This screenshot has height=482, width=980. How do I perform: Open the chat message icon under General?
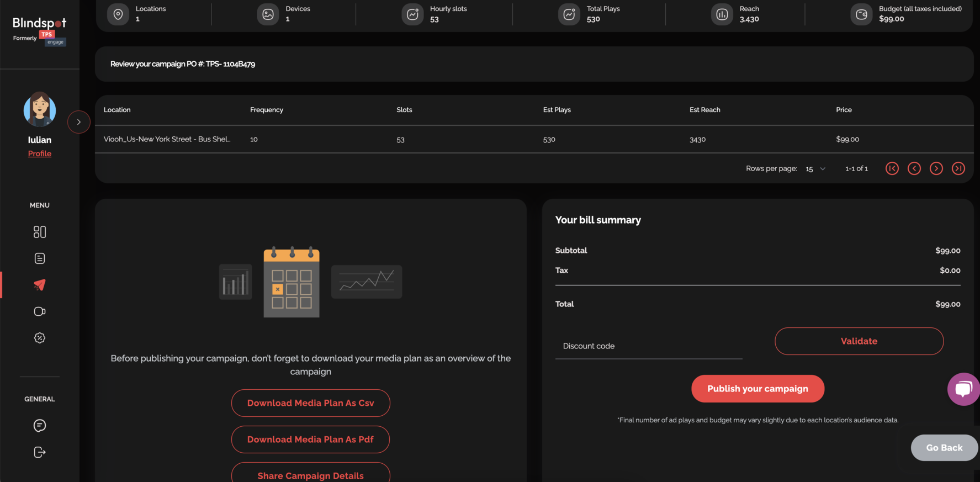(40, 426)
